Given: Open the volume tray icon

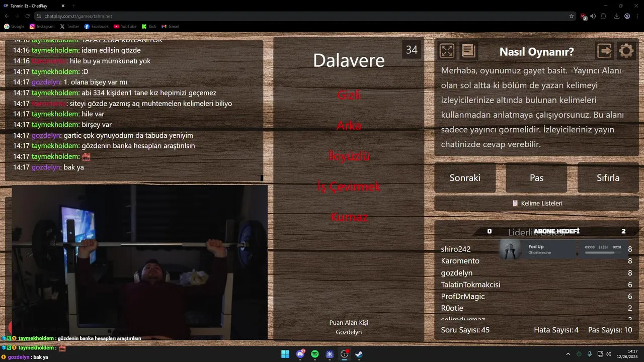Looking at the screenshot, I should coord(608,354).
